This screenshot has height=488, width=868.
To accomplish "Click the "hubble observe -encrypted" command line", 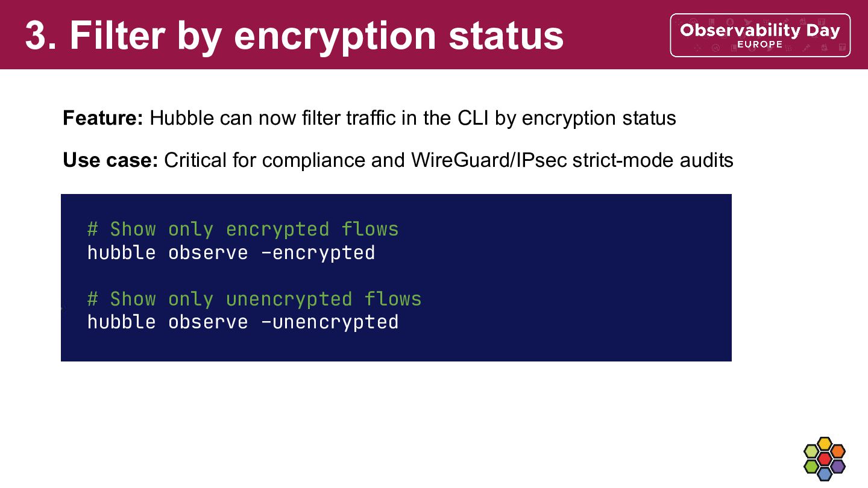I will 231,252.
